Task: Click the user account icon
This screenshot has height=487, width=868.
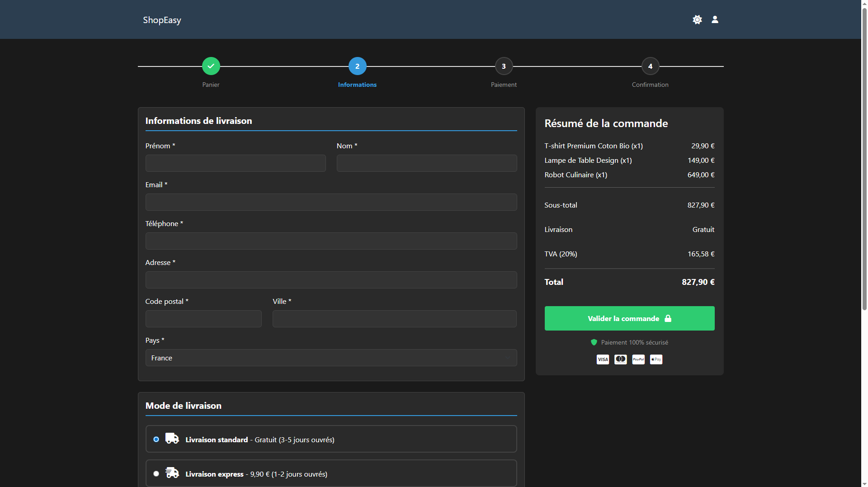Action: [x=715, y=19]
